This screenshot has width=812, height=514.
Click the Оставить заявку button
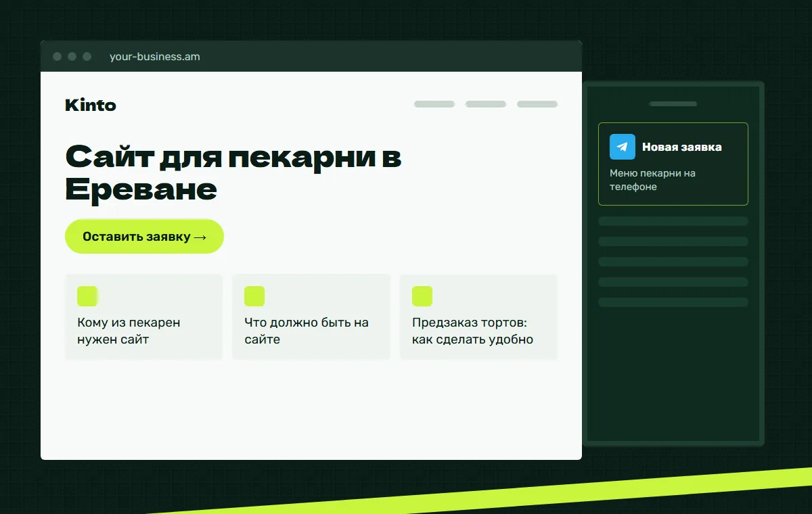pos(144,237)
